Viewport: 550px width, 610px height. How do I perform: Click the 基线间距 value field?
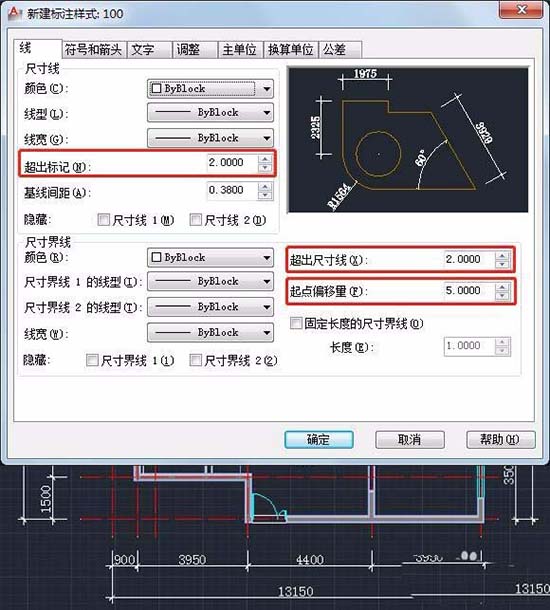coord(232,191)
